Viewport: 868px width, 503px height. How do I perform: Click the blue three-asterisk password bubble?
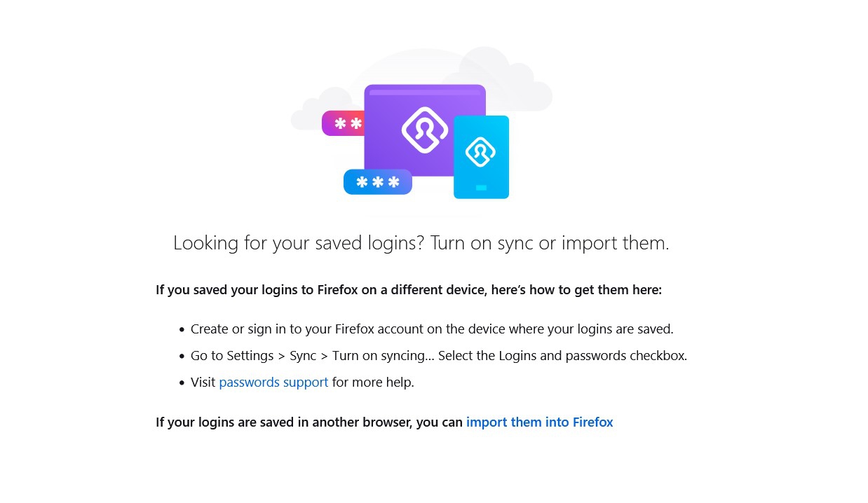click(x=377, y=182)
